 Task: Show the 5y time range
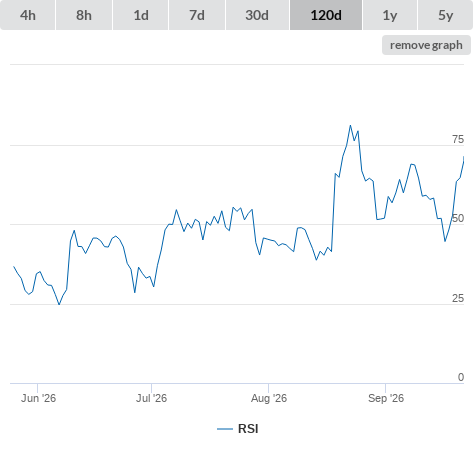coord(446,15)
